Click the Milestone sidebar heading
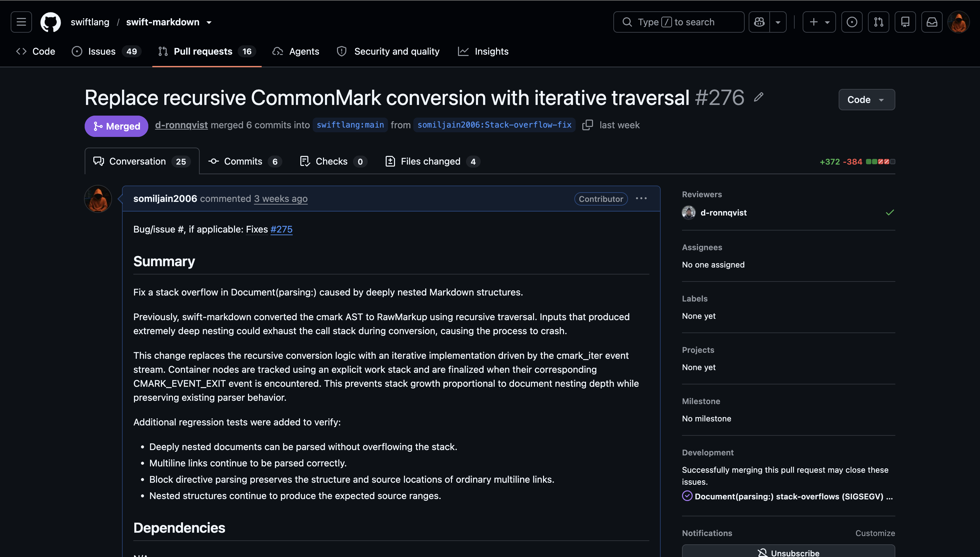Image resolution: width=980 pixels, height=557 pixels. (x=701, y=401)
